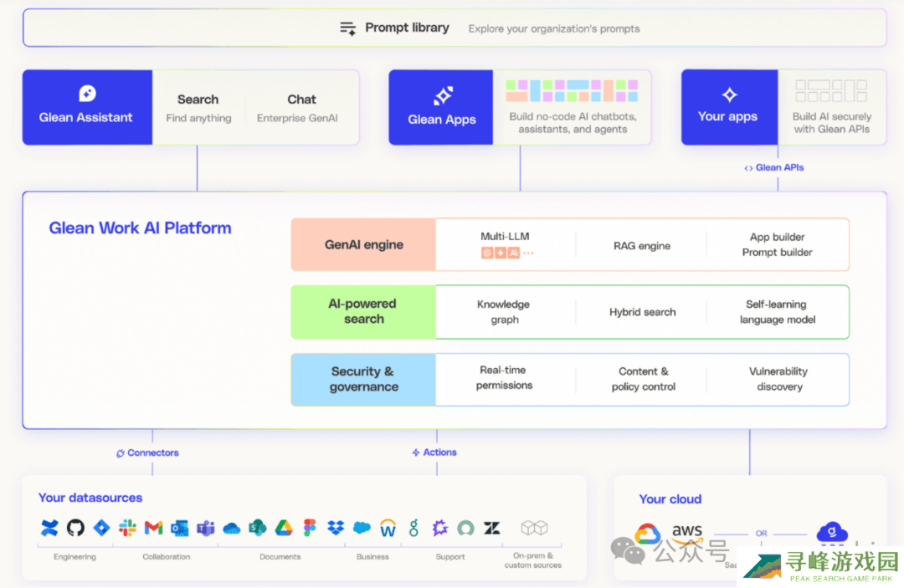904x588 pixels.
Task: Click the Greenhouse datasource icon
Action: point(414,528)
